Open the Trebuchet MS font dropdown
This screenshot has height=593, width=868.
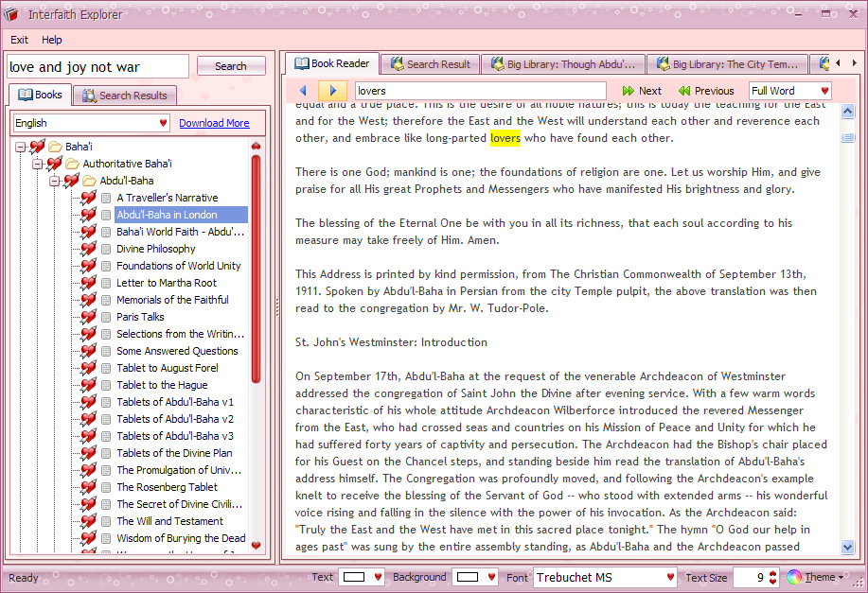pyautogui.click(x=670, y=577)
